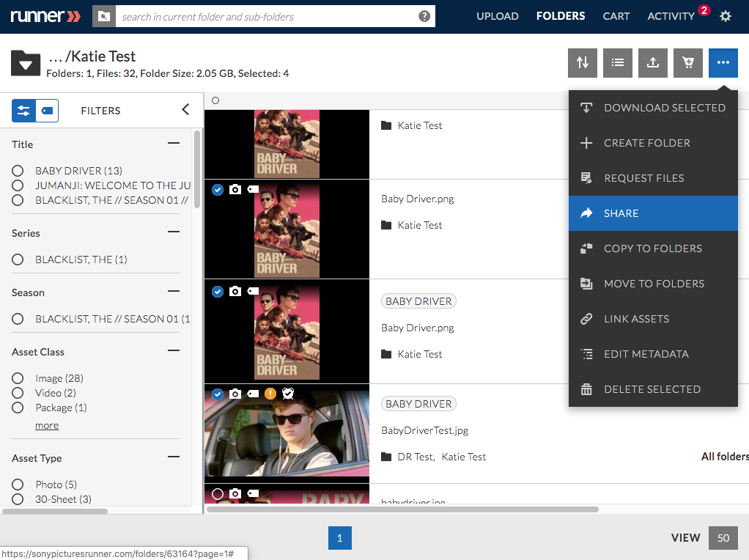Toggle the more actions ellipsis button
Image resolution: width=749 pixels, height=560 pixels.
click(723, 62)
